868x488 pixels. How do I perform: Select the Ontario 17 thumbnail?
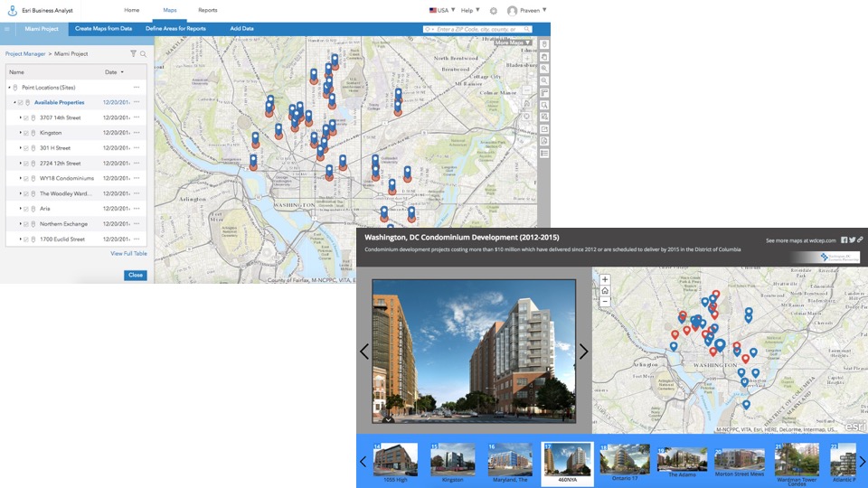tap(625, 462)
